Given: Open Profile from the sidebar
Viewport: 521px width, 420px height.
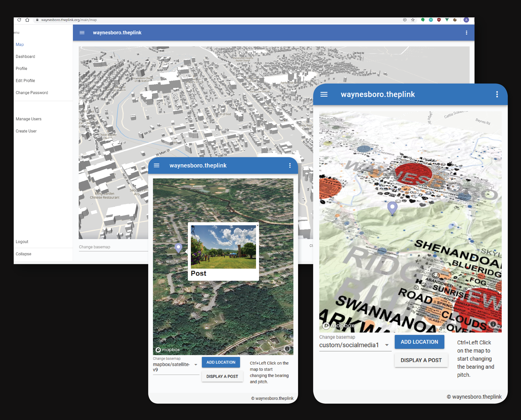Looking at the screenshot, I should tap(21, 68).
